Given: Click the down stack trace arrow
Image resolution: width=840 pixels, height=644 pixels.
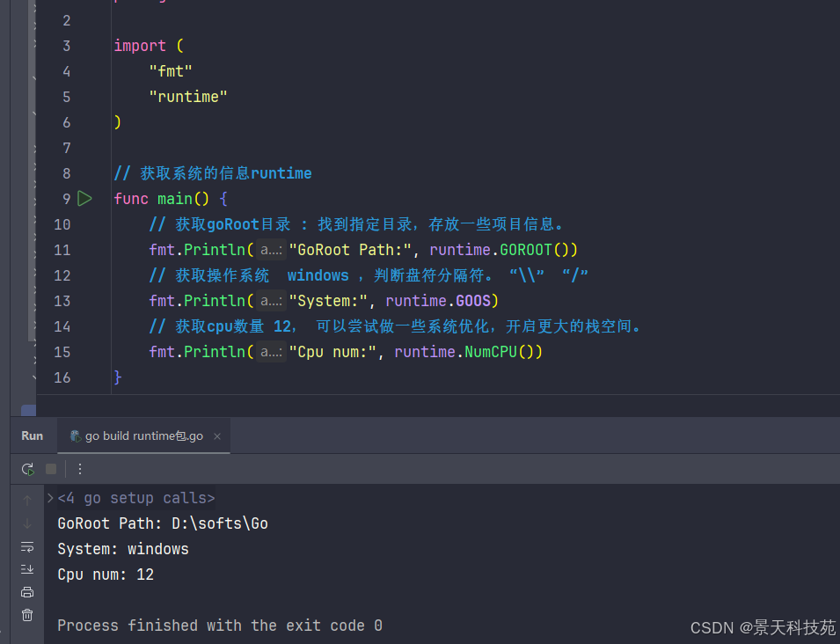Looking at the screenshot, I should pyautogui.click(x=27, y=523).
